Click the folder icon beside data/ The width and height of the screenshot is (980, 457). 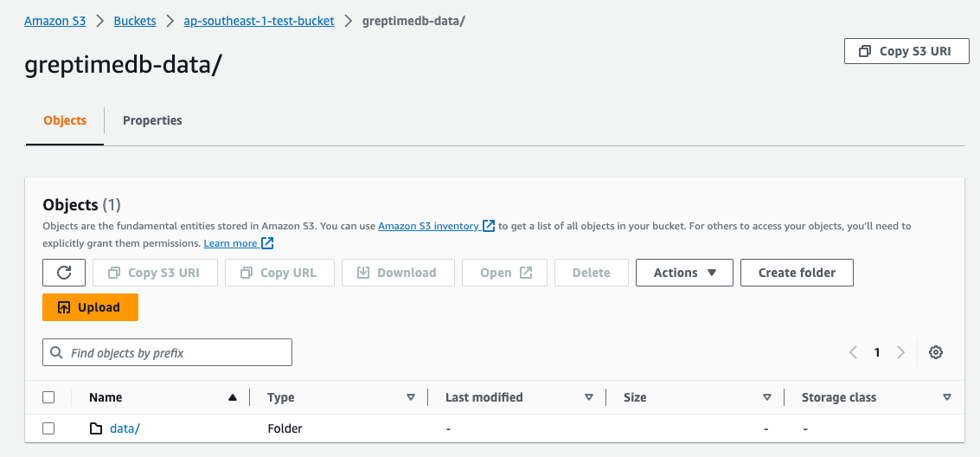(96, 428)
